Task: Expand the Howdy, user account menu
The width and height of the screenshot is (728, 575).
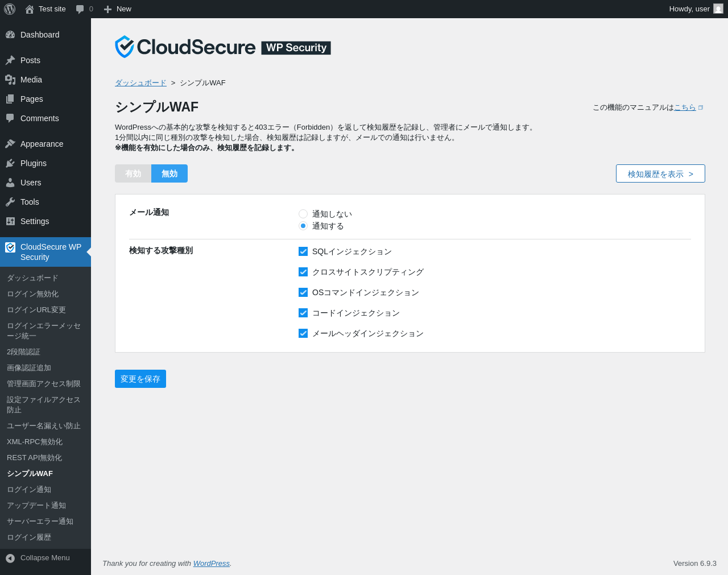Action: coord(689,9)
